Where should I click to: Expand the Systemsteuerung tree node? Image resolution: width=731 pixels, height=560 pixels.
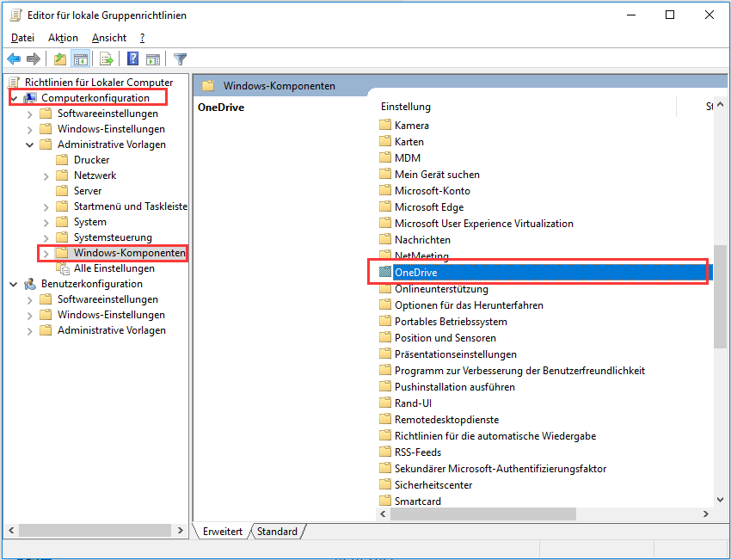[46, 237]
